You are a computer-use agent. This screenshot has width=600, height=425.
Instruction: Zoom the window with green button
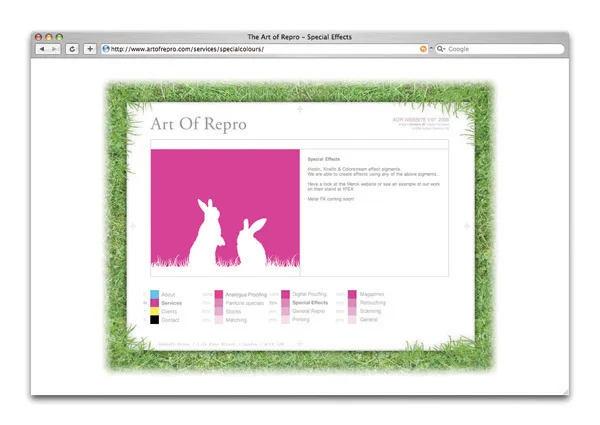click(59, 37)
